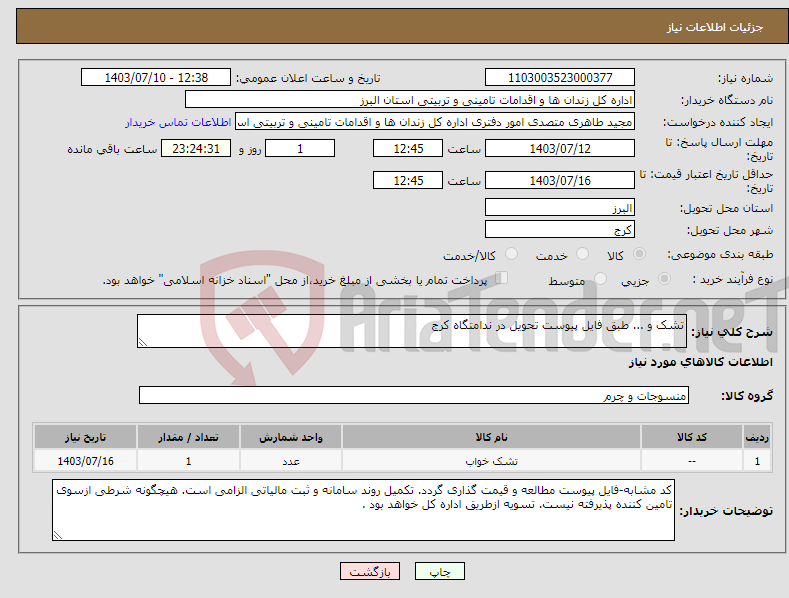Click the گروه کالا field منسوجات و چرم

click(x=414, y=395)
